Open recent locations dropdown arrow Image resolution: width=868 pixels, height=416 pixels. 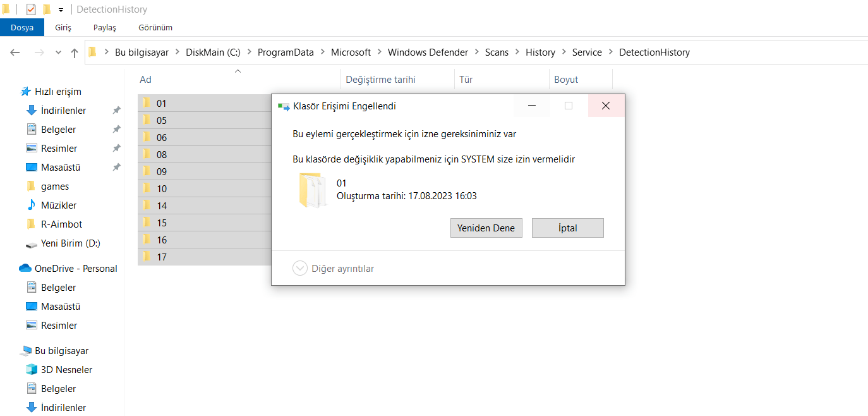pyautogui.click(x=59, y=52)
